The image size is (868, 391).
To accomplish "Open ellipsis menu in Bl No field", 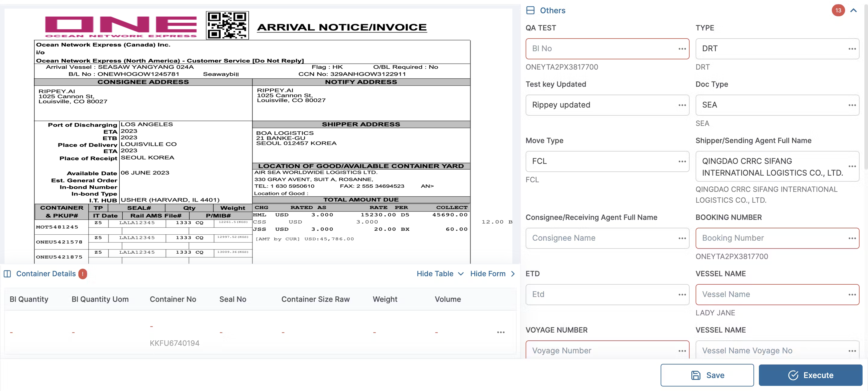I will click(682, 49).
